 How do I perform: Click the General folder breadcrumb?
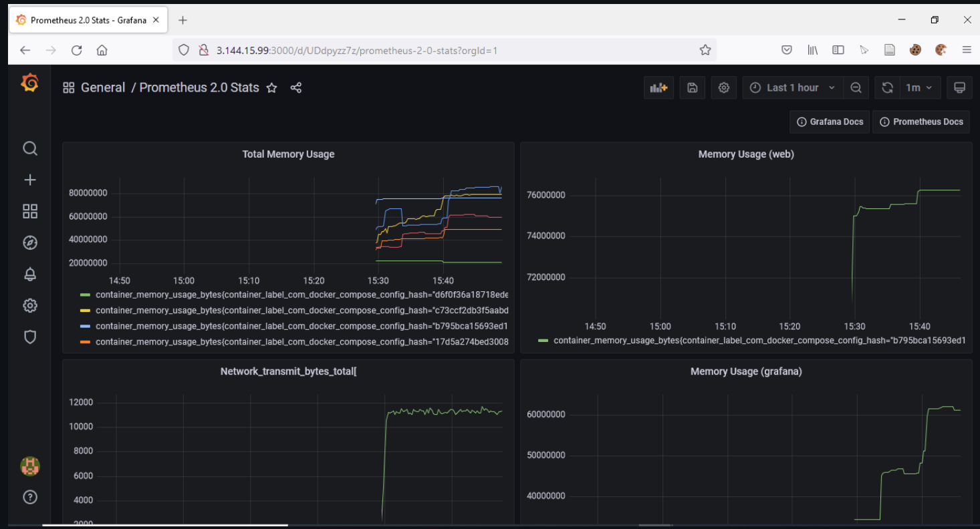coord(103,87)
